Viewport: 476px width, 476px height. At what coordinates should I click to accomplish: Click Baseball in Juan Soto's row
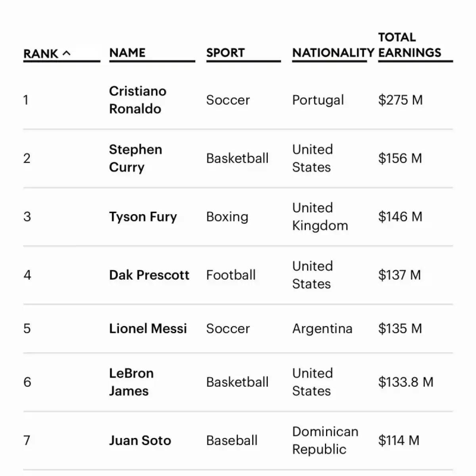(x=232, y=440)
